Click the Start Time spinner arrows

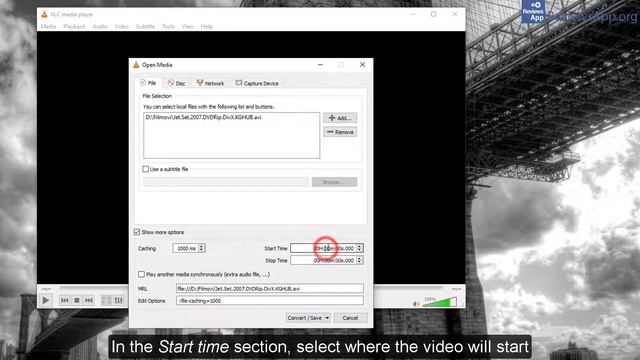pos(360,248)
